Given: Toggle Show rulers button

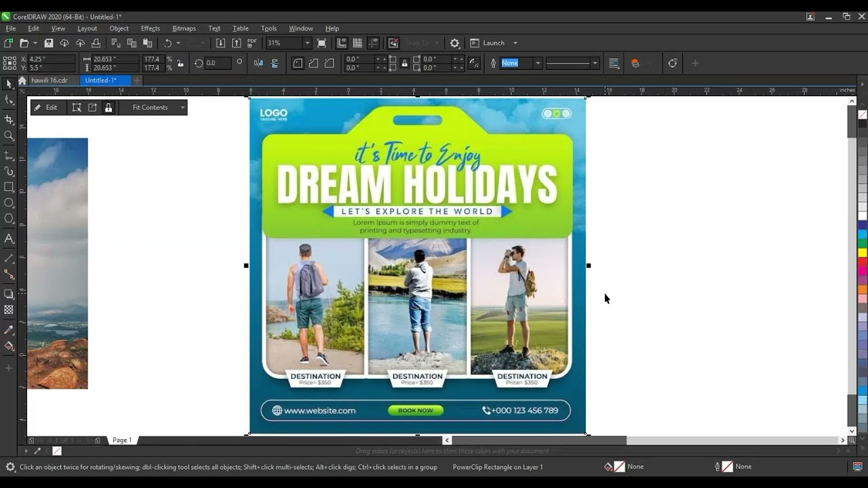Looking at the screenshot, I should click(341, 43).
